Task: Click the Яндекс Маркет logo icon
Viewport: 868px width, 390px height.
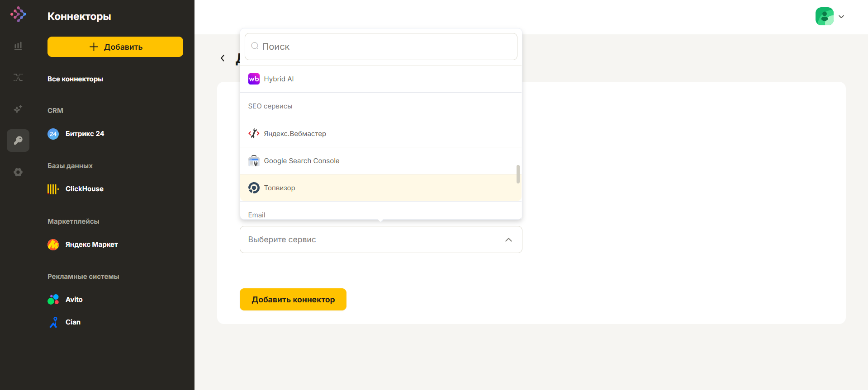Action: coord(53,244)
